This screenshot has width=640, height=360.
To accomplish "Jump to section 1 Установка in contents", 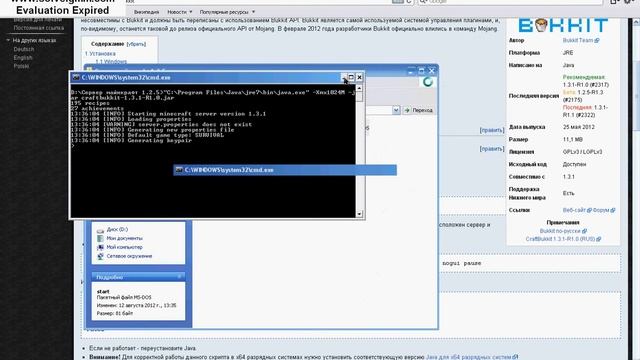I will [x=100, y=54].
